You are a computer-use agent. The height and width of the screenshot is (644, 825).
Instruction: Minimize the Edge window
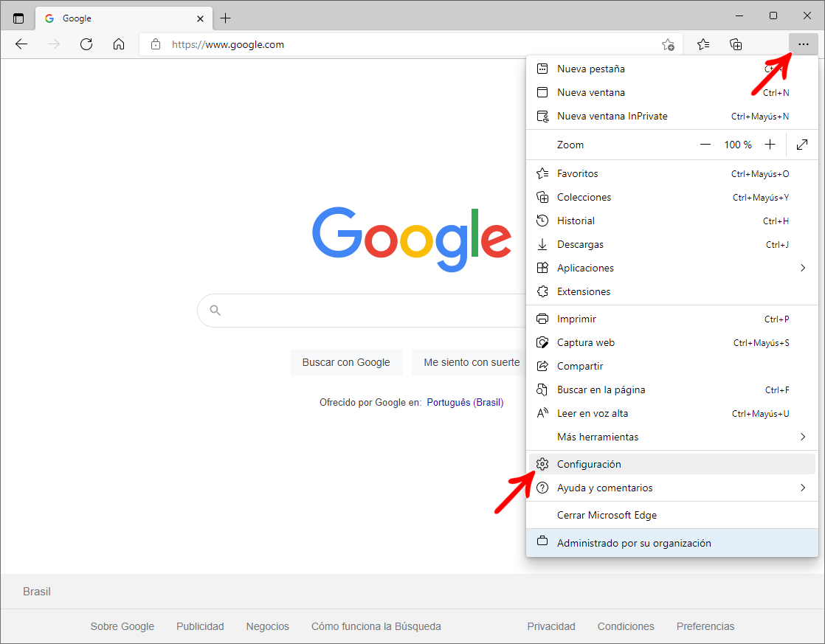coord(739,15)
